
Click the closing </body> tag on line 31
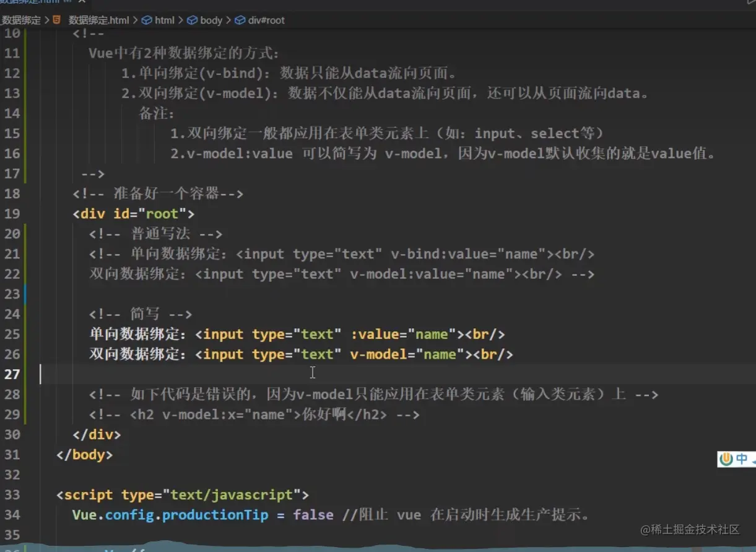84,454
